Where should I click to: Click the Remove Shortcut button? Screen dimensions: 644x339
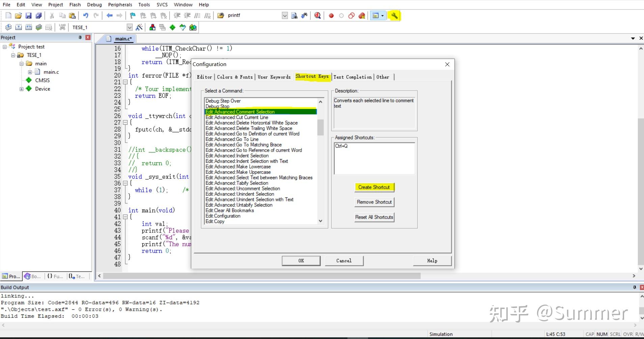(x=374, y=202)
